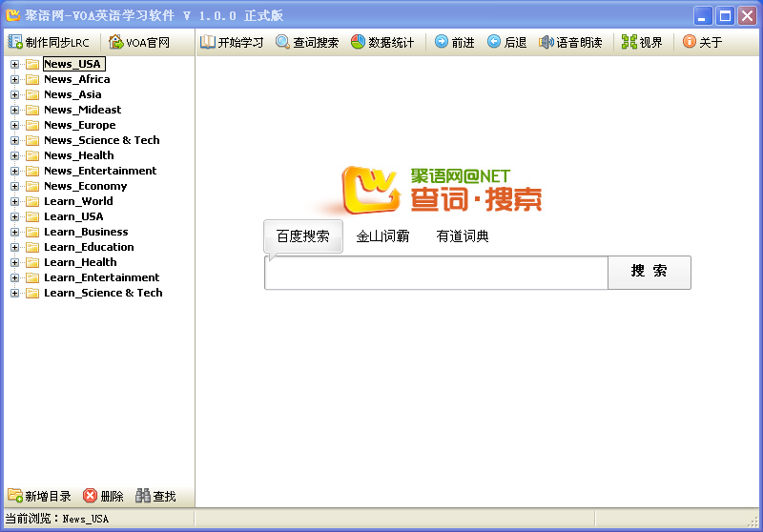Switch to 金山词霸 tab

point(382,236)
